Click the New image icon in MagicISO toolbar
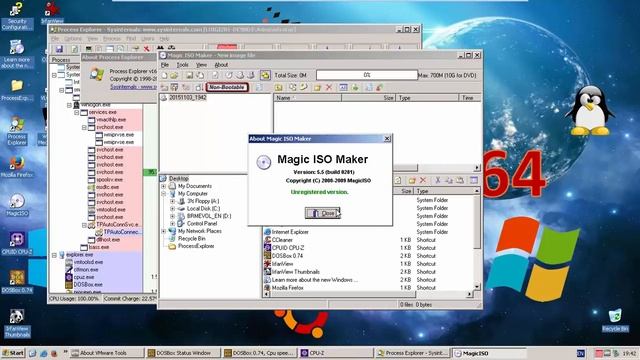 click(164, 76)
